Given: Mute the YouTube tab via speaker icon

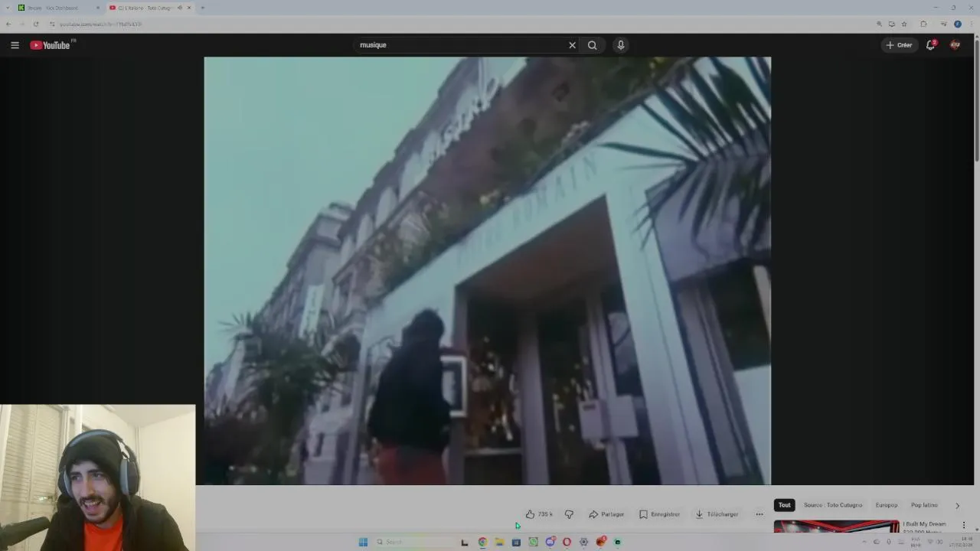Looking at the screenshot, I should click(x=180, y=8).
